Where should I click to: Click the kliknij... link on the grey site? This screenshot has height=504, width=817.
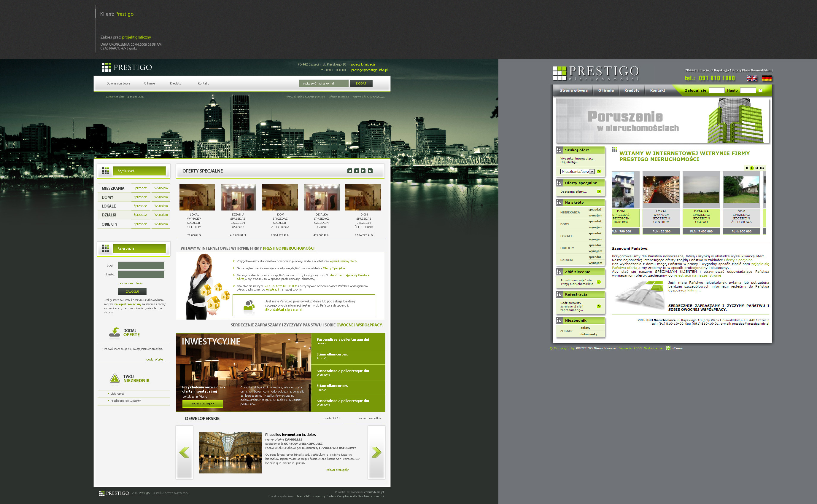pos(694,290)
